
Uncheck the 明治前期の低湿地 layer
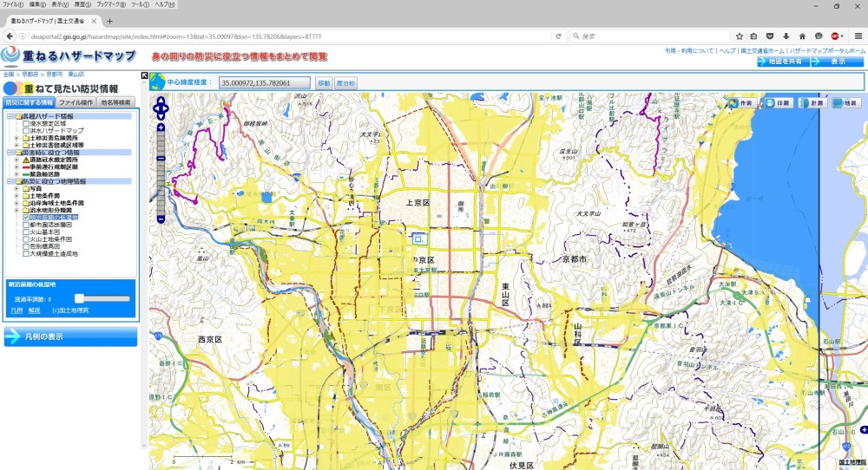point(26,218)
